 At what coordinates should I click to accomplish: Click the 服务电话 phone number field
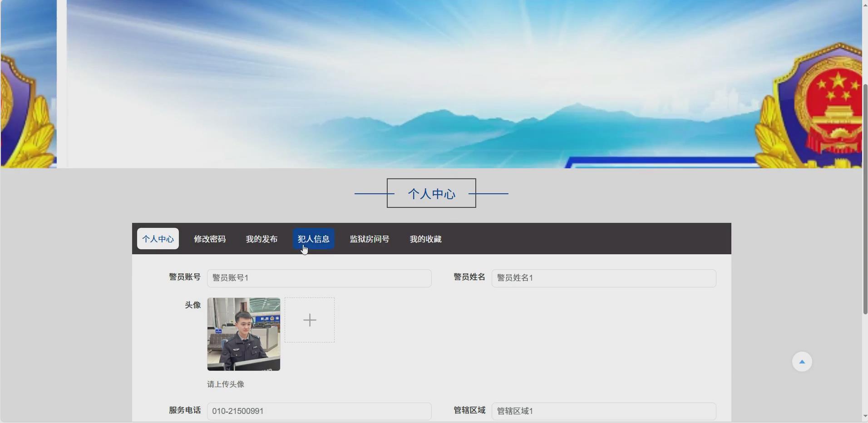(x=320, y=411)
